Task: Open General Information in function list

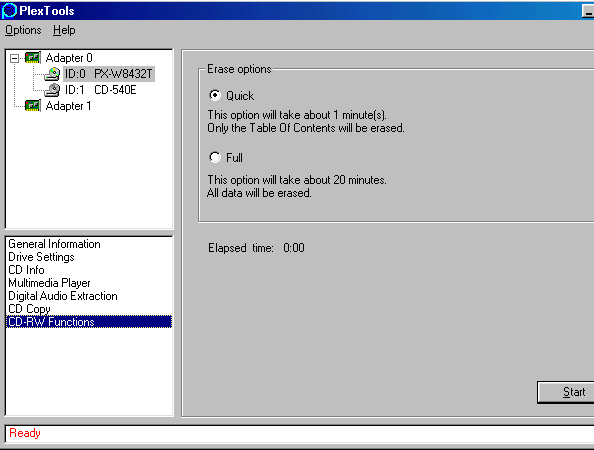Action: point(54,244)
